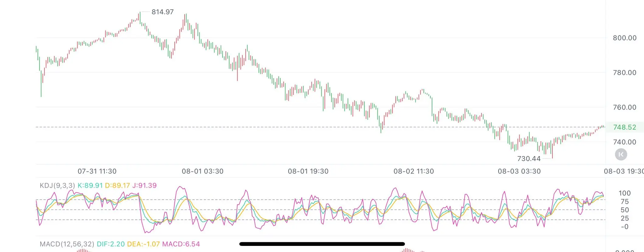Click the 780.00 price axis label

click(625, 72)
